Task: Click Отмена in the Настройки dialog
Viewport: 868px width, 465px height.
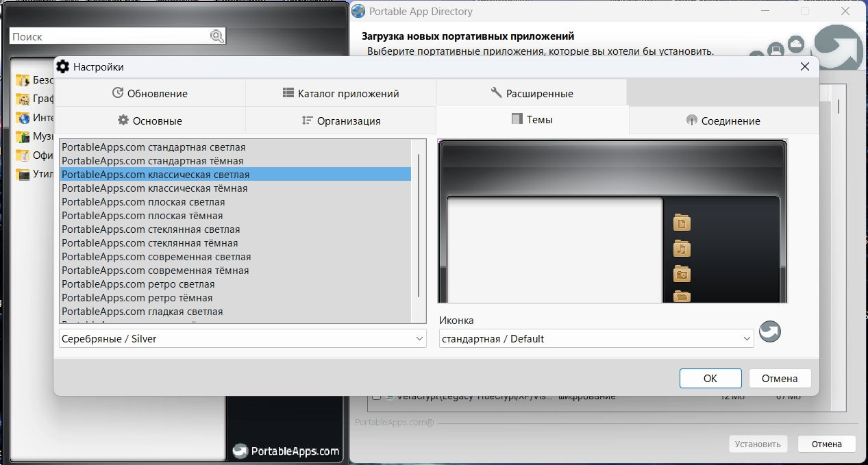Action: click(x=780, y=378)
